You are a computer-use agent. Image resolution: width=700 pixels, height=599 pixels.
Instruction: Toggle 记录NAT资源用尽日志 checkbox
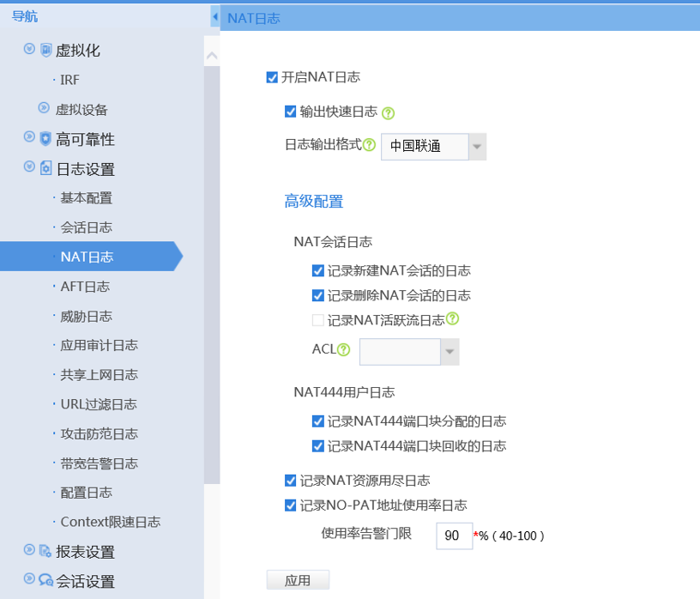coord(290,480)
